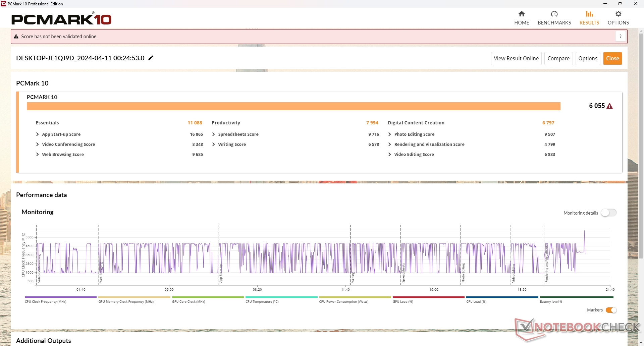The image size is (644, 346).
Task: Click the result name DESKTOP-JE1QJ9D text
Action: [x=80, y=58]
